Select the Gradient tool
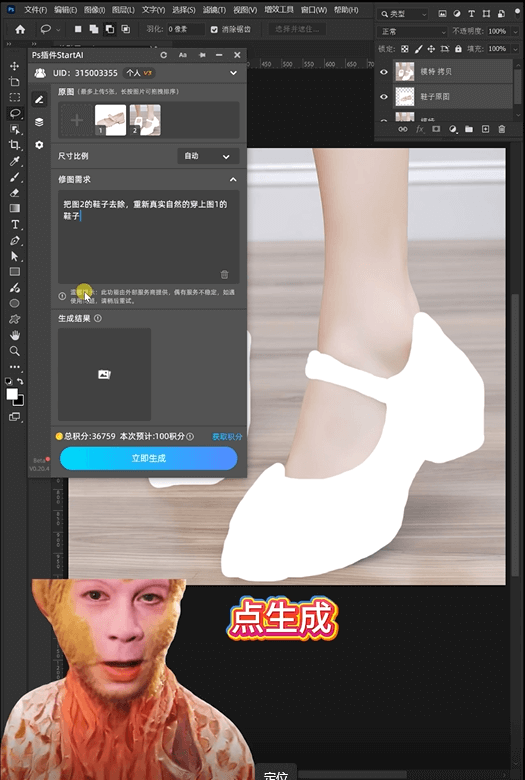The width and height of the screenshot is (525, 780). pos(14,208)
